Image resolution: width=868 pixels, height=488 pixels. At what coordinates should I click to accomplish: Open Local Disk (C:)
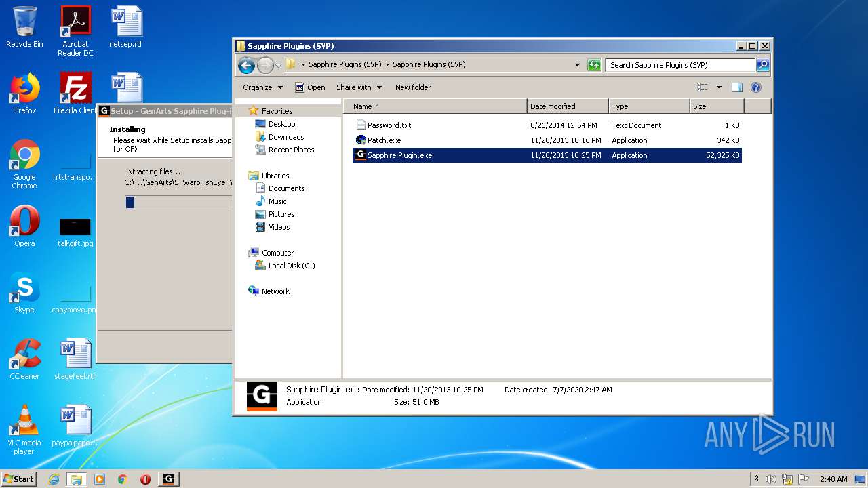292,266
